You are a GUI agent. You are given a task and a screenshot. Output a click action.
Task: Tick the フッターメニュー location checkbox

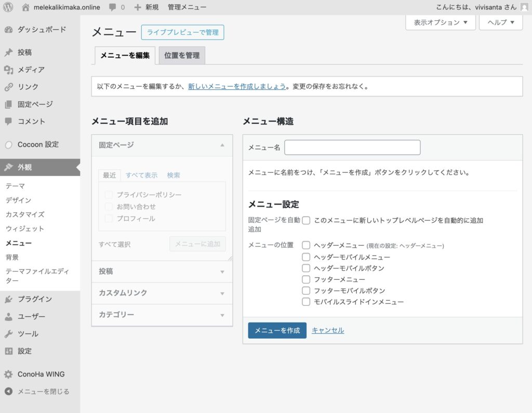306,279
